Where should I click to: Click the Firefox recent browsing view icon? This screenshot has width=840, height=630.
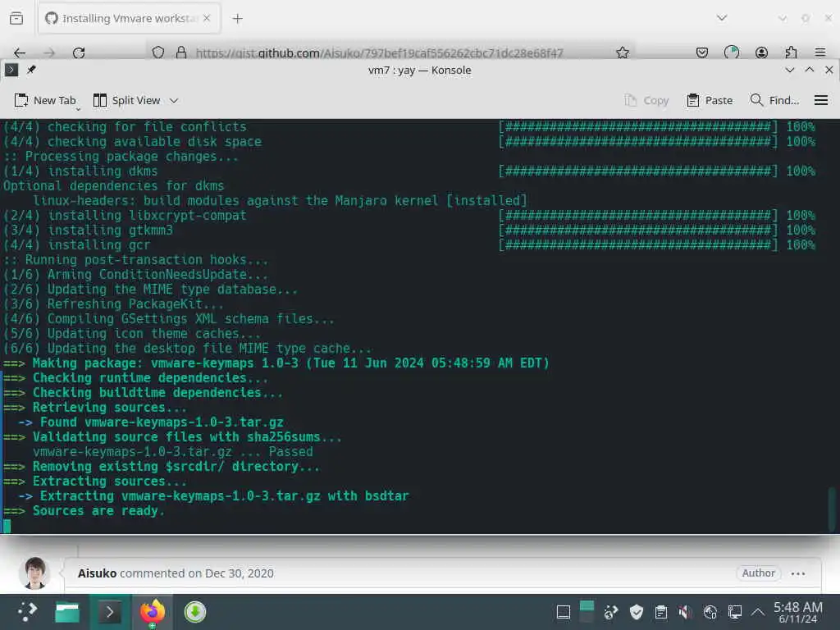click(x=16, y=18)
